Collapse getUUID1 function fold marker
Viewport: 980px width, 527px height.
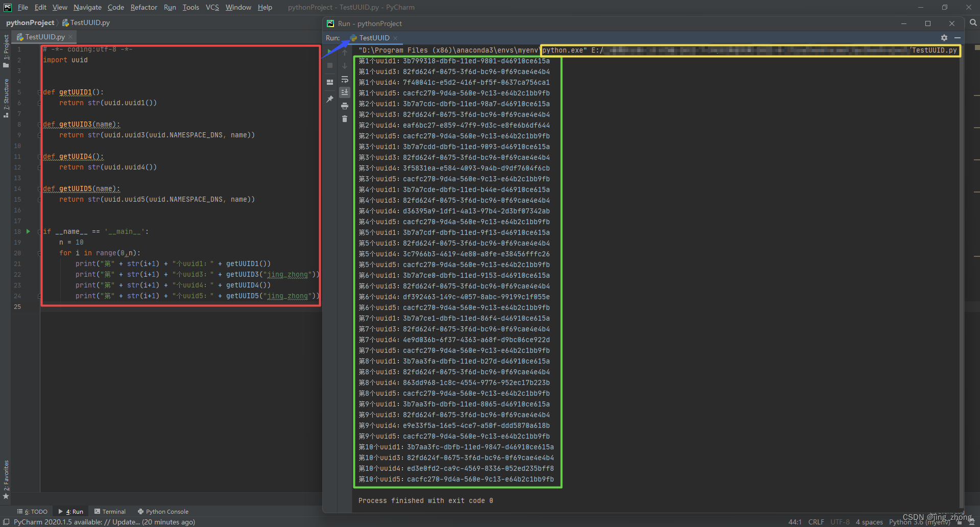[x=39, y=92]
